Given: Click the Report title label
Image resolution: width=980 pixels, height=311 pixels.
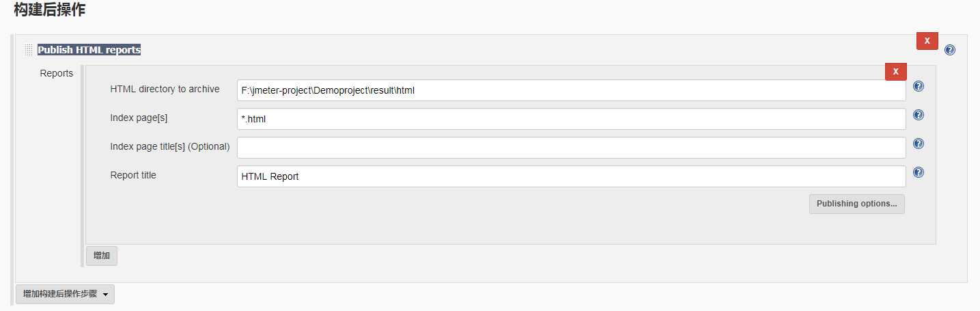Looking at the screenshot, I should pos(133,175).
